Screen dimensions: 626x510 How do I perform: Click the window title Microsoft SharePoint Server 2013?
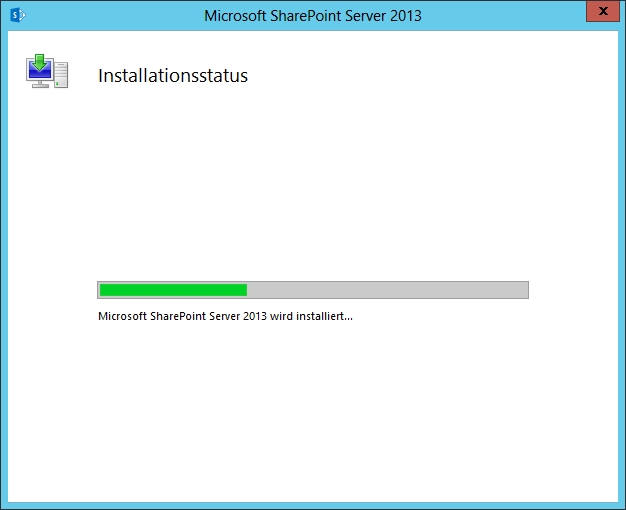(312, 15)
